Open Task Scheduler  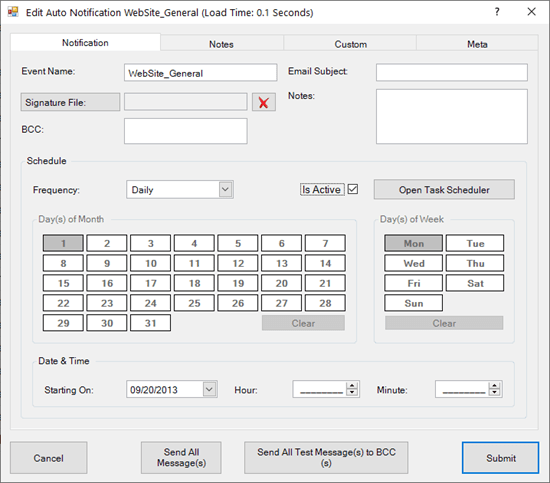point(444,189)
